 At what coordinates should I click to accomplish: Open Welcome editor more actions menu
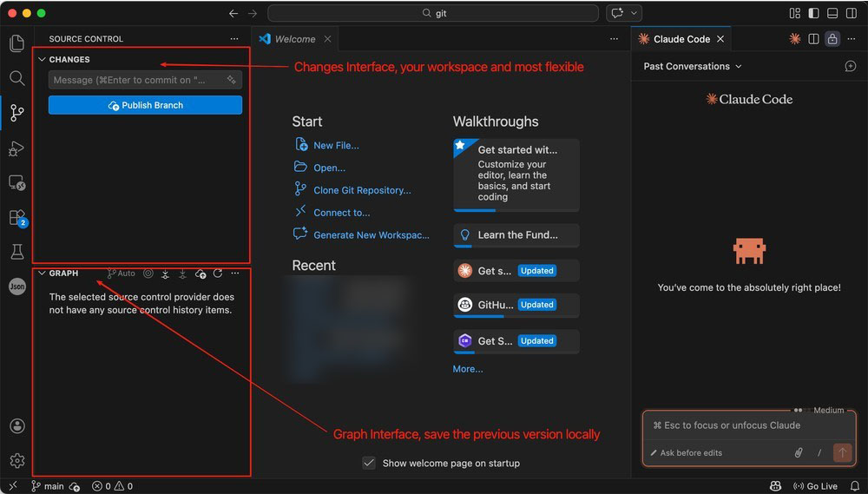click(x=614, y=39)
